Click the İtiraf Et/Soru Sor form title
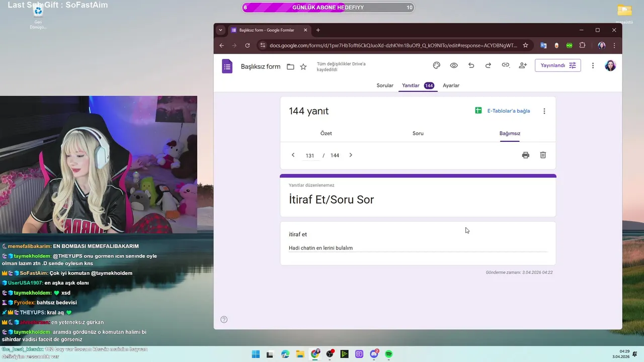This screenshot has height=362, width=644. (331, 200)
